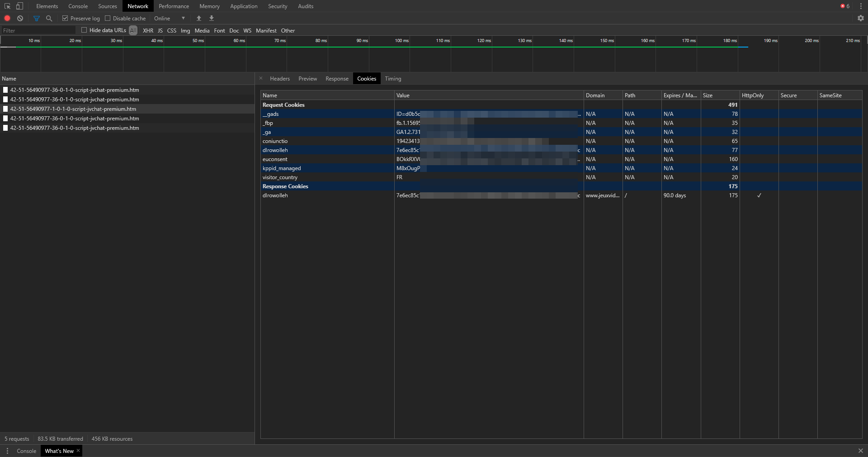Viewport: 868px width, 457px height.
Task: Filter requests by Manifest
Action: click(x=266, y=31)
